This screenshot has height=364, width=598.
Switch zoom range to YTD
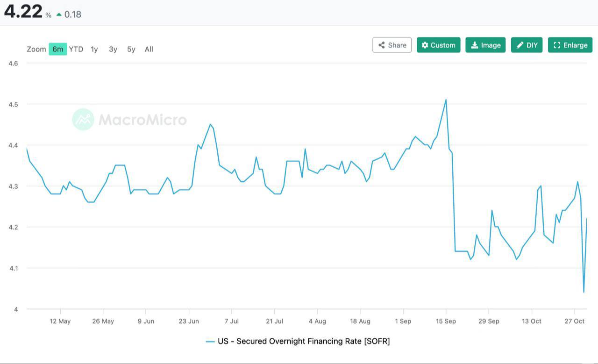(x=76, y=49)
